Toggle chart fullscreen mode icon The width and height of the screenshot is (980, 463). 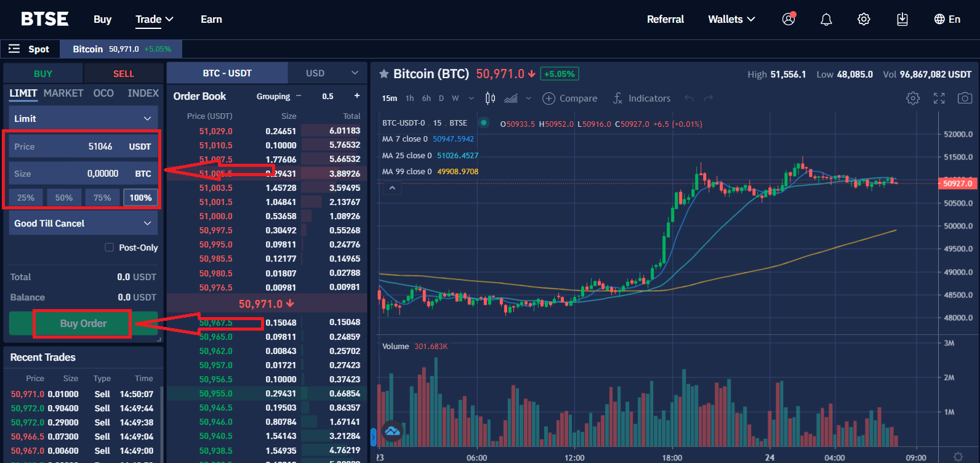pos(939,99)
